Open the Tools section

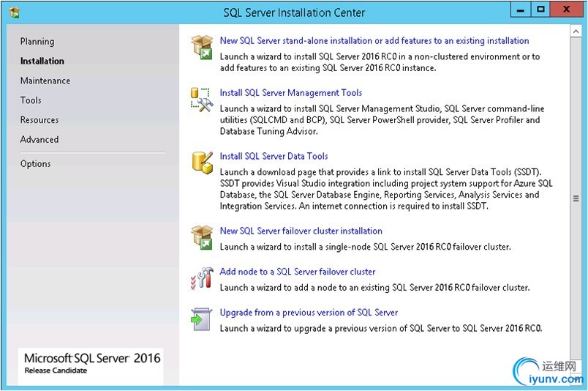pyautogui.click(x=31, y=100)
